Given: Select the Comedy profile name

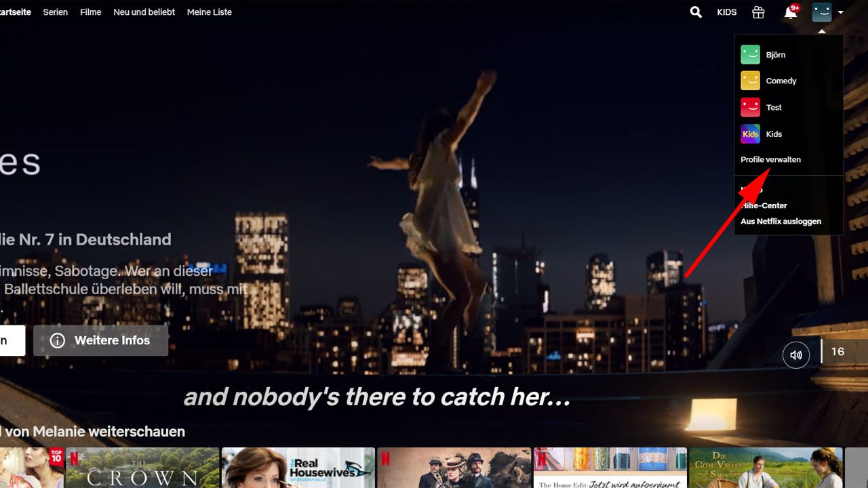Looking at the screenshot, I should click(781, 81).
